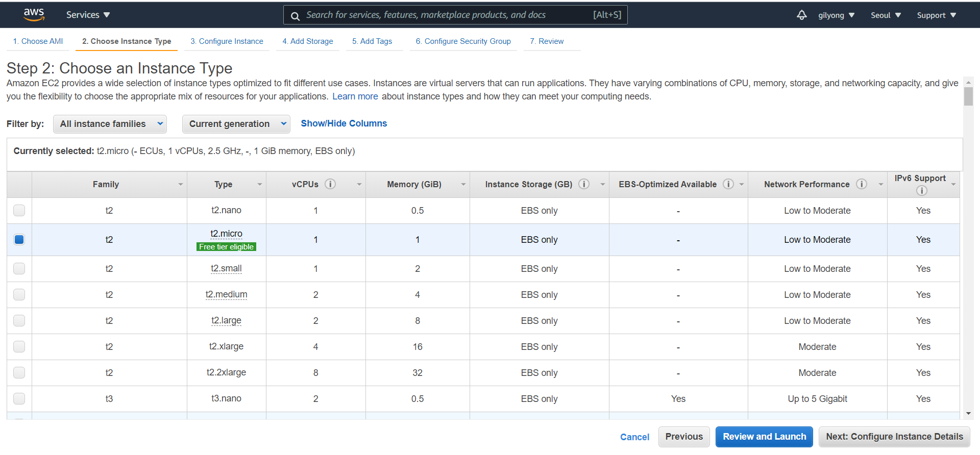Select the t2.medium instance checkbox
The image size is (980, 455).
point(19,294)
